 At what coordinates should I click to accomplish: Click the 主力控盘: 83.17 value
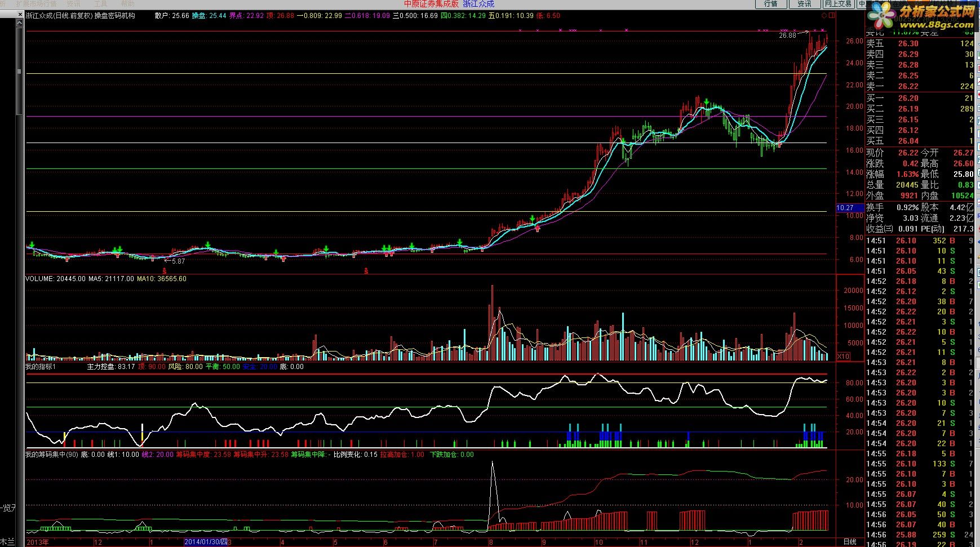point(111,367)
